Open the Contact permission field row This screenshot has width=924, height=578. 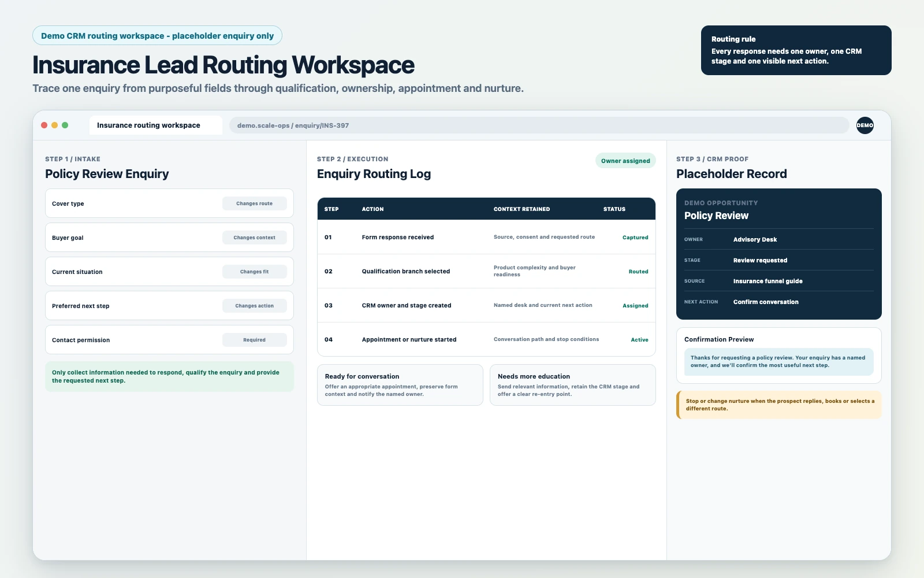169,340
